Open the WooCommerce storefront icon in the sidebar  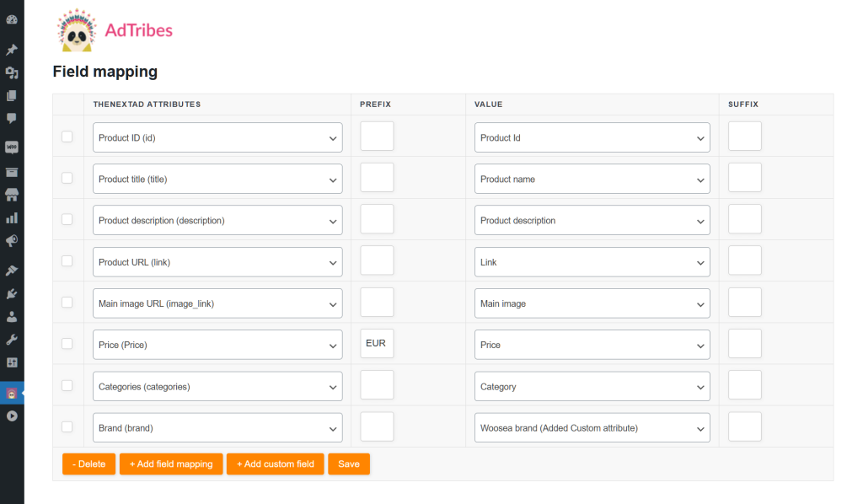click(12, 195)
